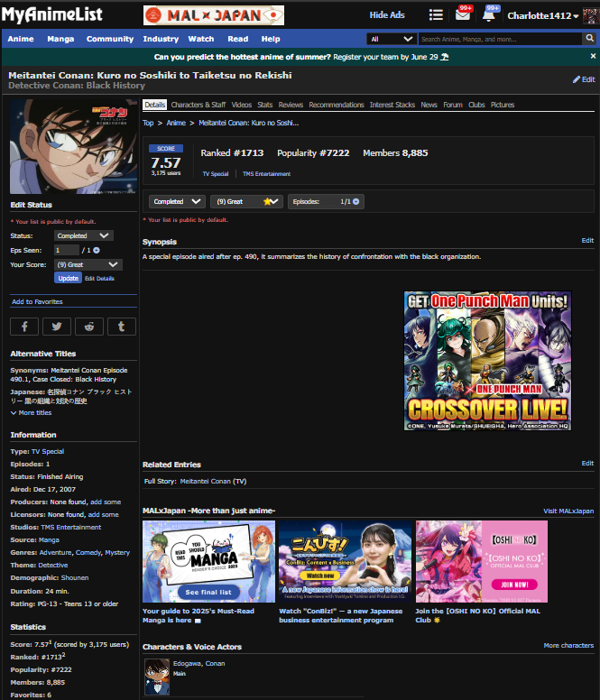600x700 pixels.
Task: Open the Reviews tab
Action: coord(291,105)
